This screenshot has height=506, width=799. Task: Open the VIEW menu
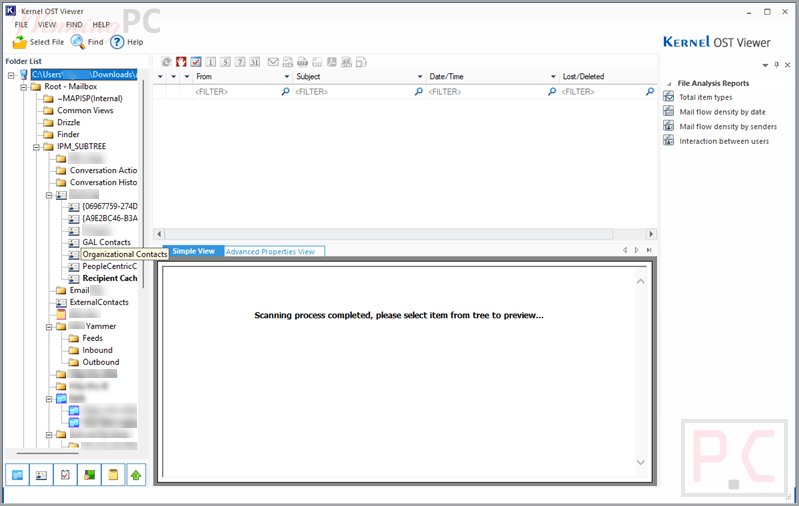[47, 24]
